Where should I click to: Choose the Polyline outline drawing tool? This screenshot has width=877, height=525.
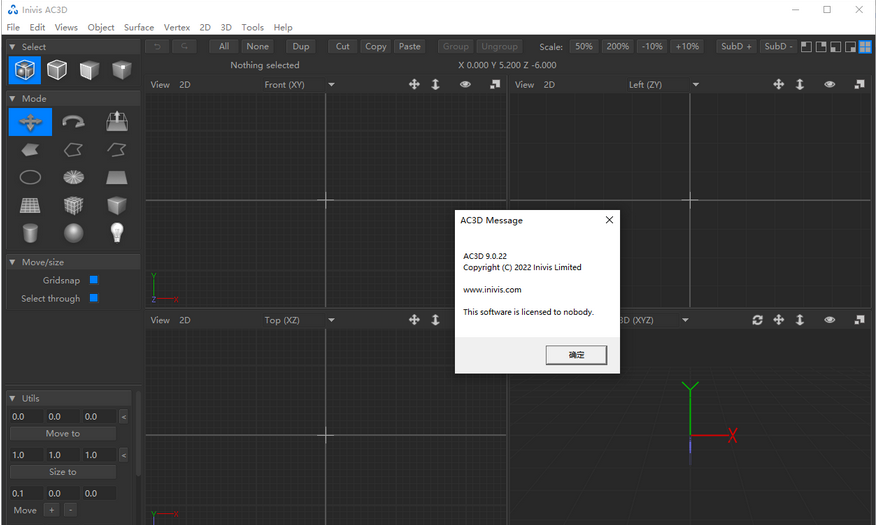73,150
